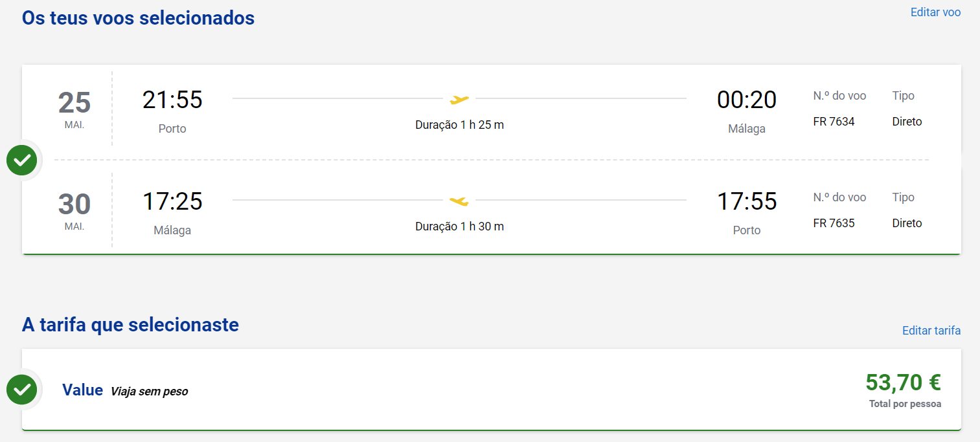
Task: Open the Editar tarifa link
Action: click(931, 331)
